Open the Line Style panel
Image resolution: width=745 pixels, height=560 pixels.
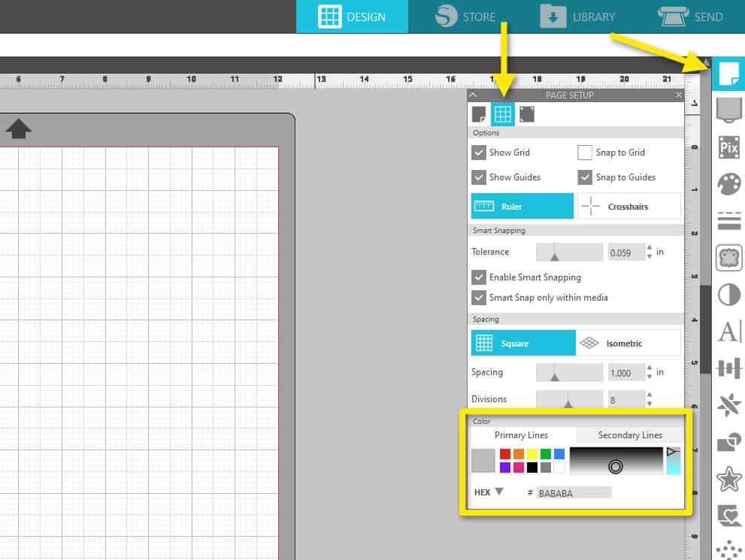[x=728, y=220]
